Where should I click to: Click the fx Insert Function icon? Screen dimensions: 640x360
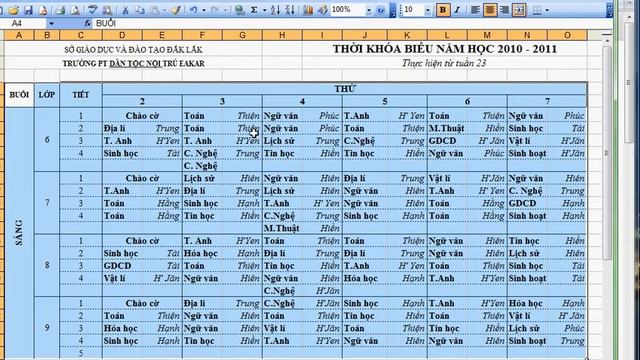click(87, 23)
